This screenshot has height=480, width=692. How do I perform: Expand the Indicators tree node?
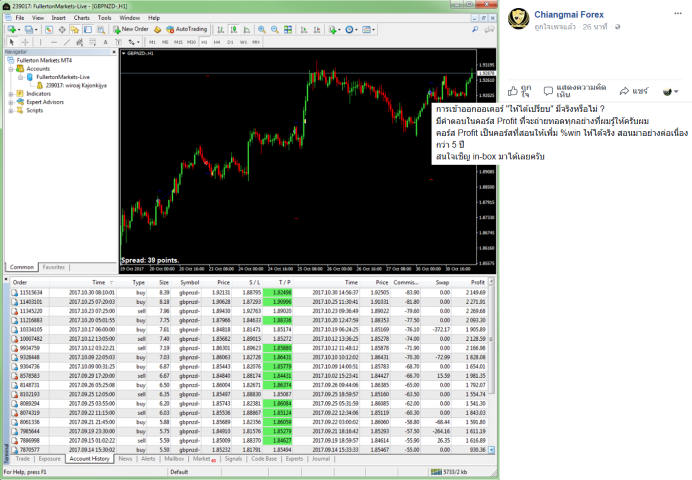click(11, 94)
